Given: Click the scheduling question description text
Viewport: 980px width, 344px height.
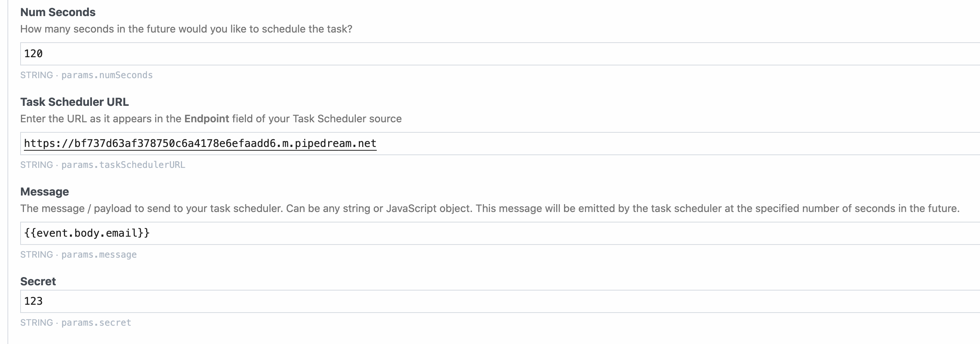Looking at the screenshot, I should [187, 28].
